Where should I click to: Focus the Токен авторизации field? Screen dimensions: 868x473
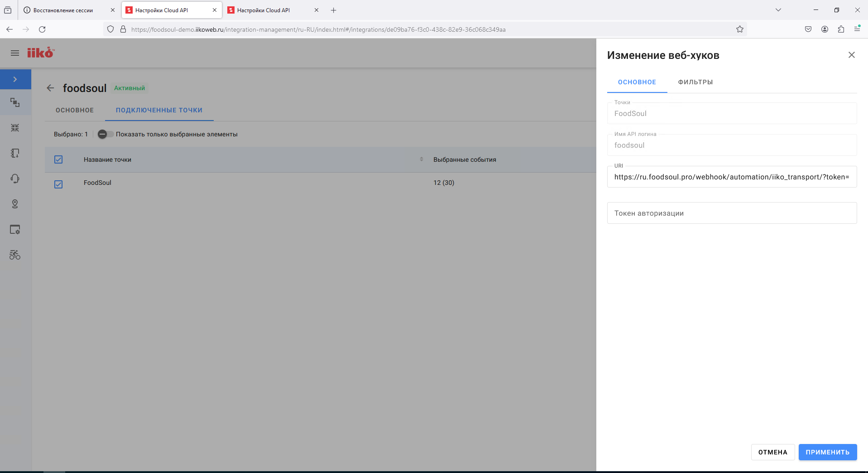coord(731,213)
